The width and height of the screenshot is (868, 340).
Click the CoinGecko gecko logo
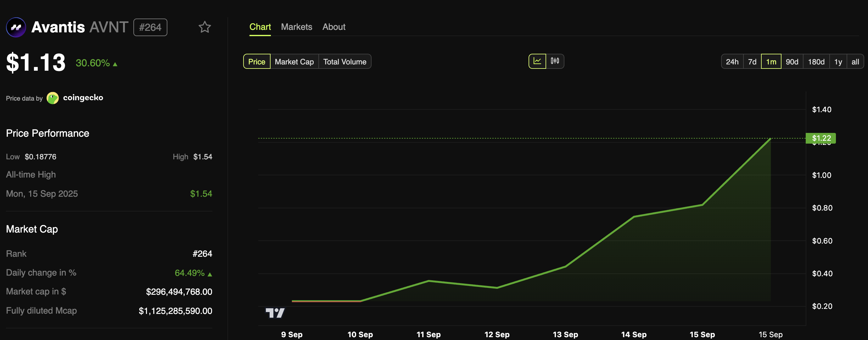pyautogui.click(x=53, y=98)
